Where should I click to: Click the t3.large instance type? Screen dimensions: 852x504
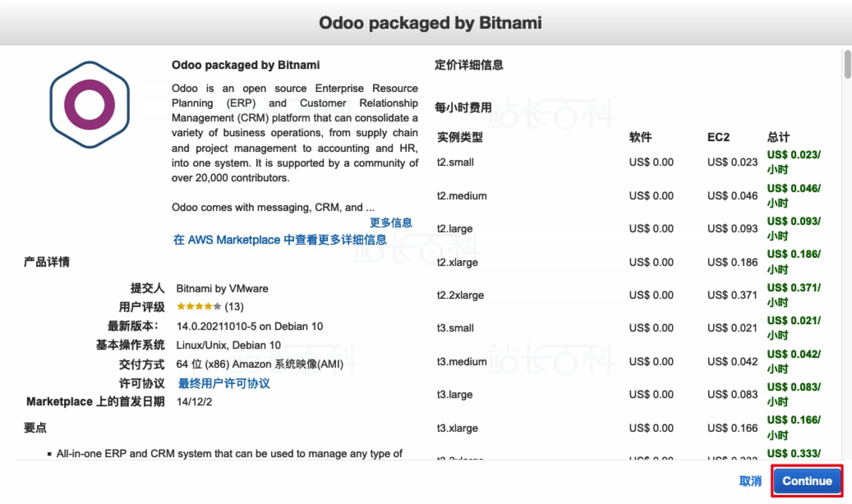[x=455, y=394]
